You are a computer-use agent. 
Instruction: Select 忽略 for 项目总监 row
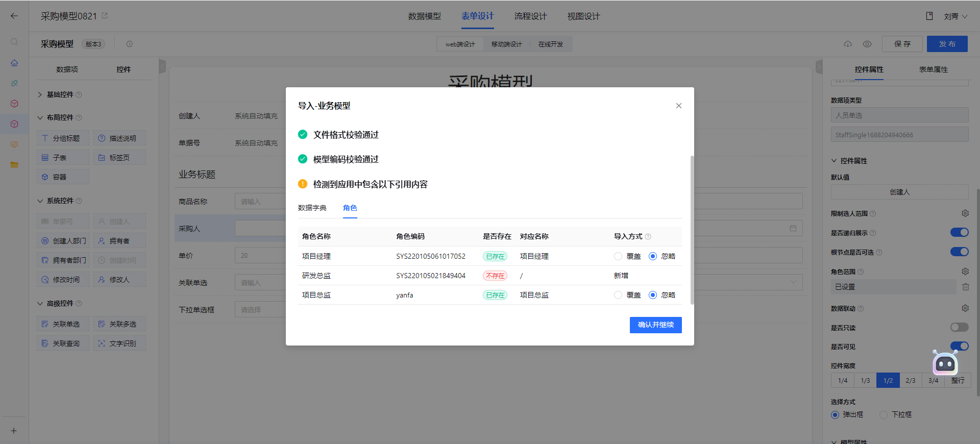(x=653, y=295)
